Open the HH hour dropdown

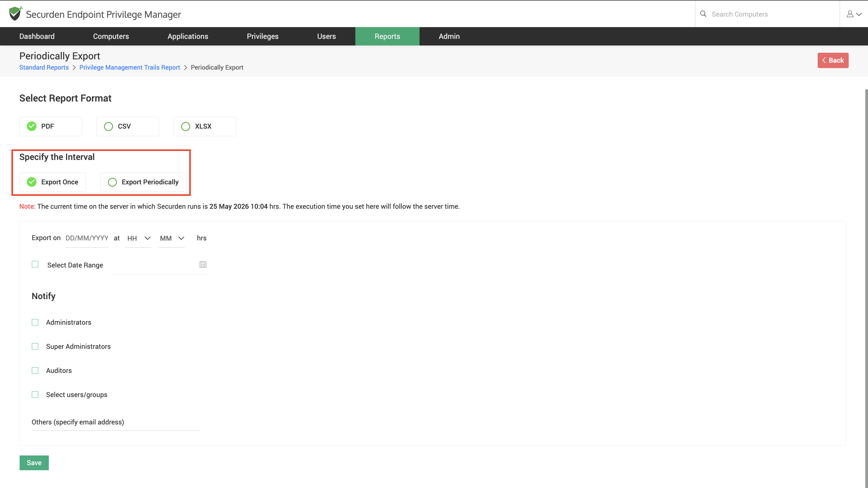(x=138, y=239)
